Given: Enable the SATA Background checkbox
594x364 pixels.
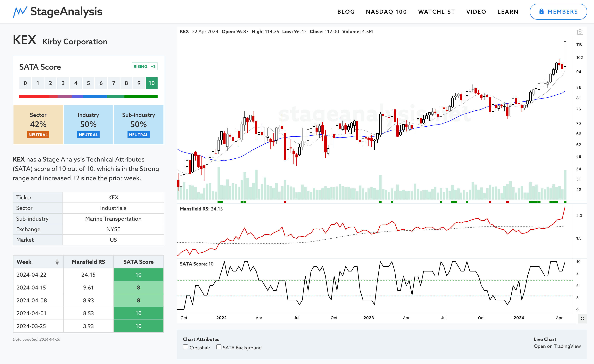Looking at the screenshot, I should tap(219, 347).
